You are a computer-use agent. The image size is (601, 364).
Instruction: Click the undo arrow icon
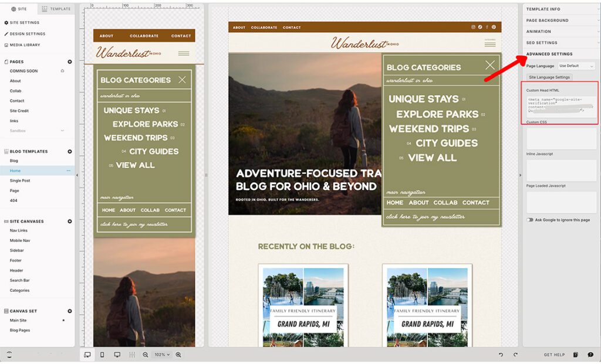point(501,355)
